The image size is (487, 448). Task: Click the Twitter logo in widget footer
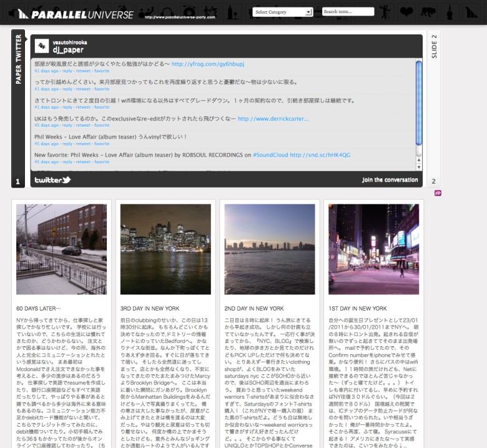[x=52, y=180]
